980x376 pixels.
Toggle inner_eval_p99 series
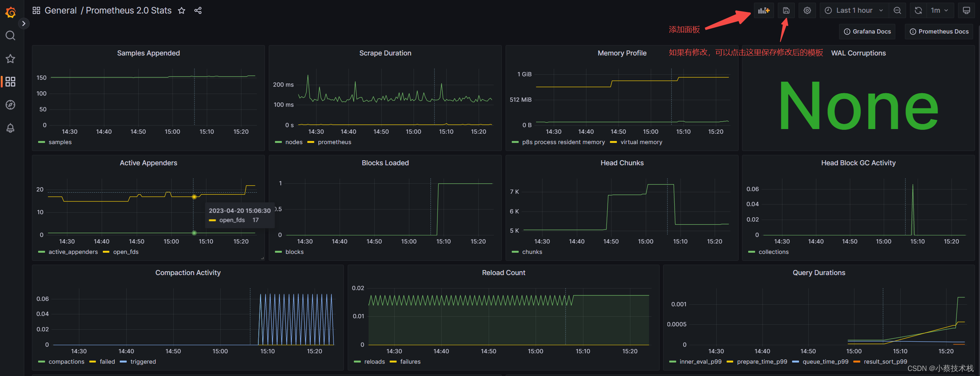pos(700,362)
